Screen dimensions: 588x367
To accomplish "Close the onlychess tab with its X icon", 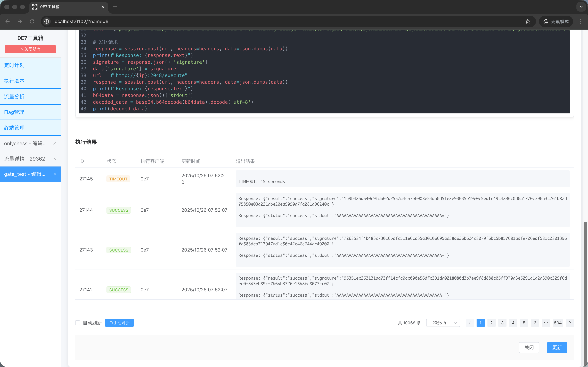I will [x=55, y=144].
